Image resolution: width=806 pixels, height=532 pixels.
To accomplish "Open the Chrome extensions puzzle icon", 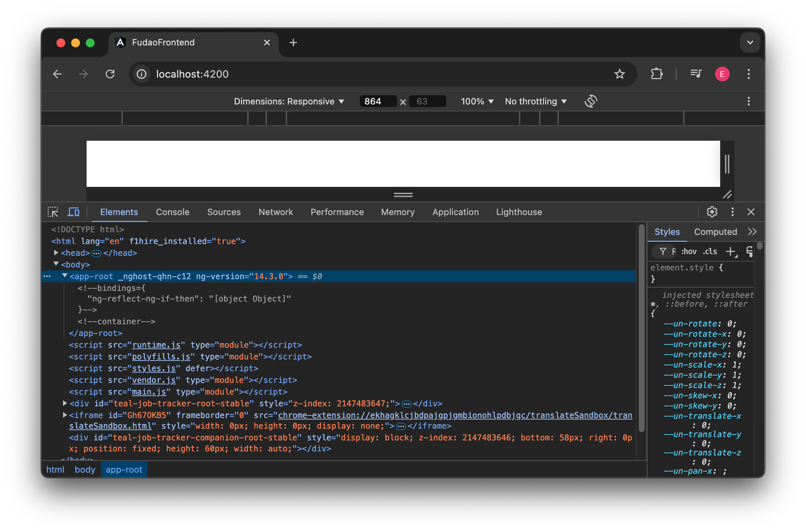I will coord(656,74).
